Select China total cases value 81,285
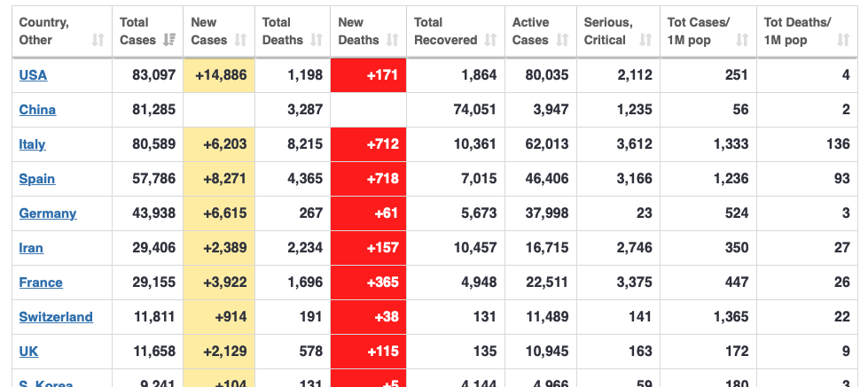The width and height of the screenshot is (868, 387). [154, 110]
